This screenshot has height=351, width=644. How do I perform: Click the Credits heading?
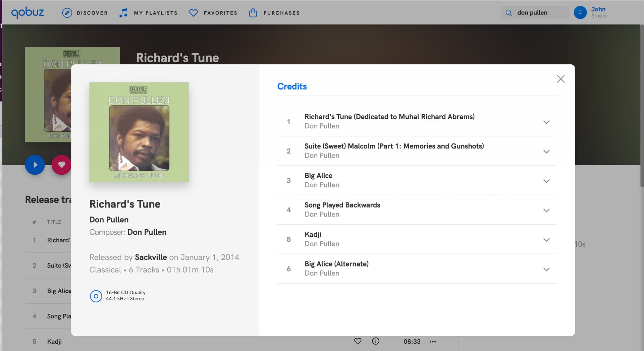point(292,86)
